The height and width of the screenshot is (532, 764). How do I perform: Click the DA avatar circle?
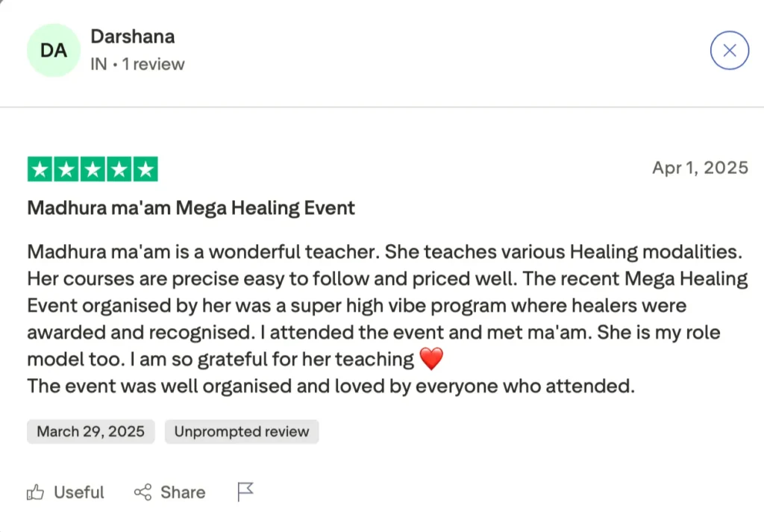[x=53, y=50]
